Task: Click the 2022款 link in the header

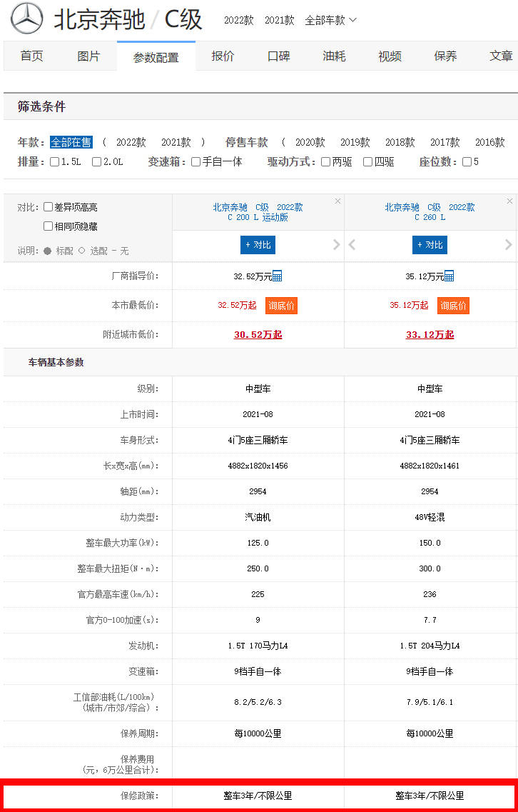Action: [x=238, y=20]
